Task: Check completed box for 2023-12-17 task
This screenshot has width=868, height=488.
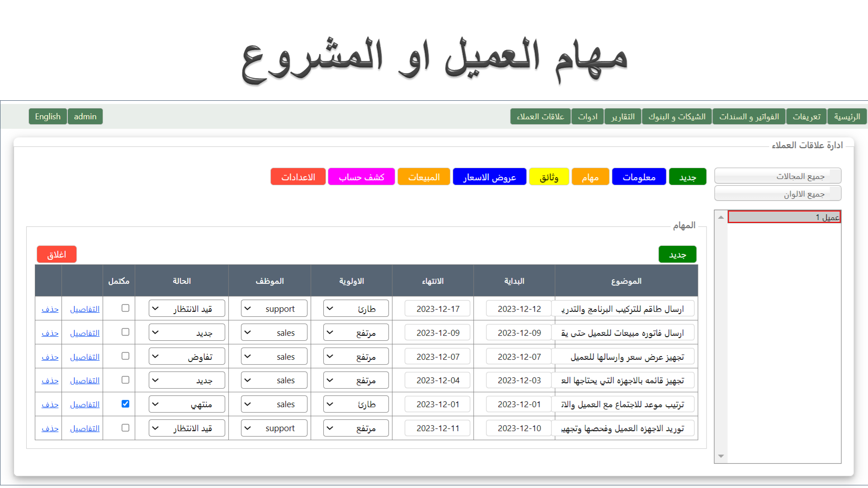Action: click(125, 308)
